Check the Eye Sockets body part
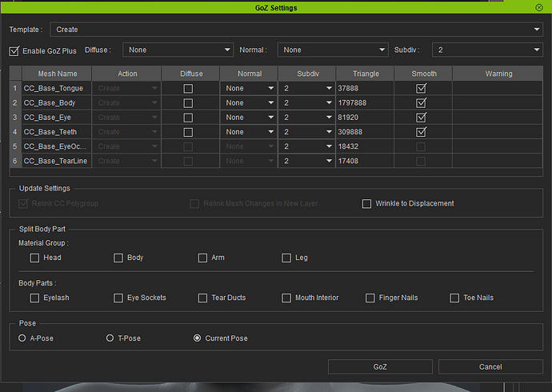 point(118,298)
